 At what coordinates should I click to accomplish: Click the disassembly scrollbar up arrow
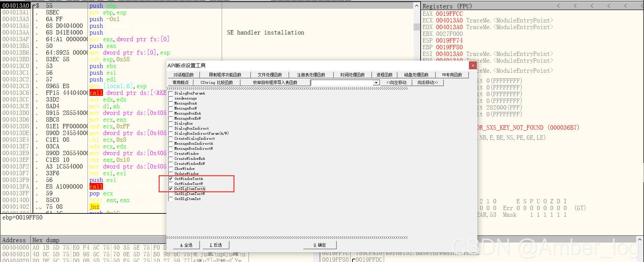point(417,6)
